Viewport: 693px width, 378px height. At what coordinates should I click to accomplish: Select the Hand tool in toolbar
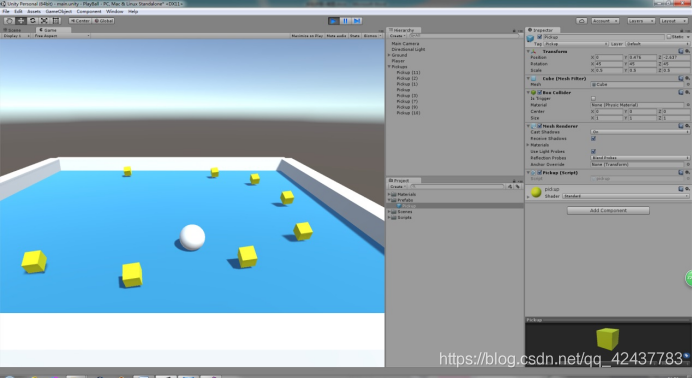[x=9, y=21]
